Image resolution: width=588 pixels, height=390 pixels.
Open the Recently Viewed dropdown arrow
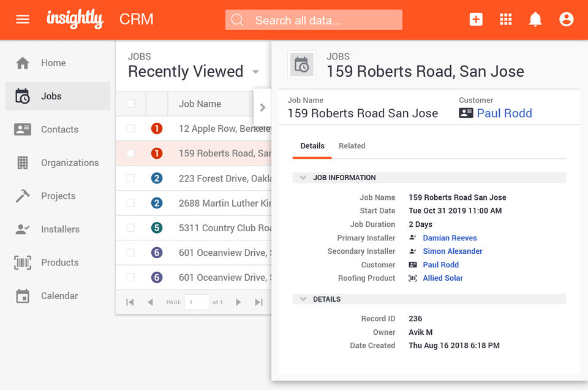coord(256,72)
